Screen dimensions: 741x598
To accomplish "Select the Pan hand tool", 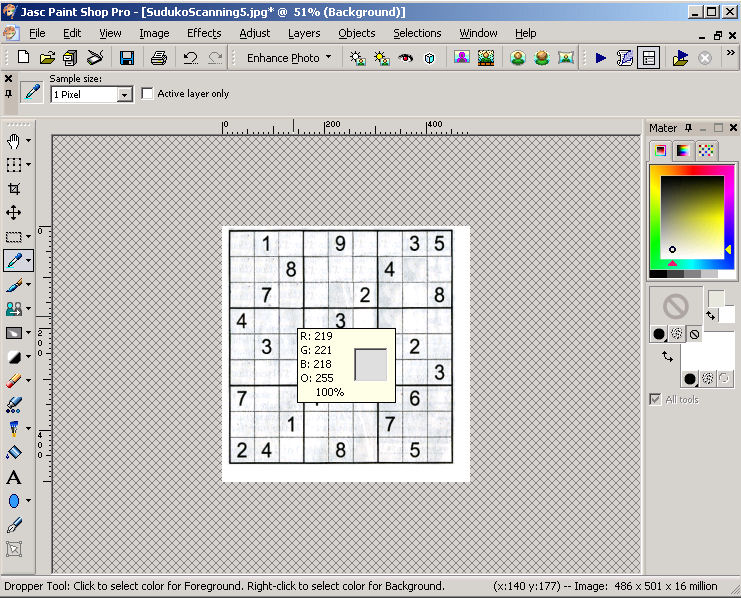I will tap(14, 140).
